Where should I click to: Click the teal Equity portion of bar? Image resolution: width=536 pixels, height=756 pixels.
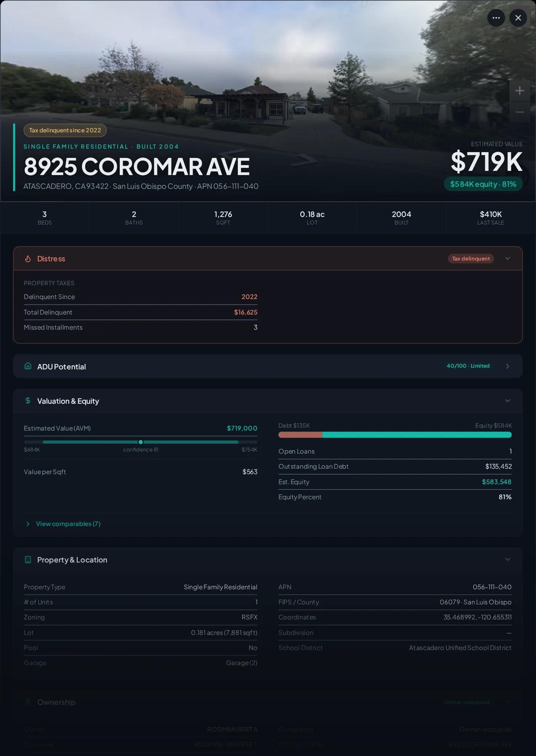417,435
